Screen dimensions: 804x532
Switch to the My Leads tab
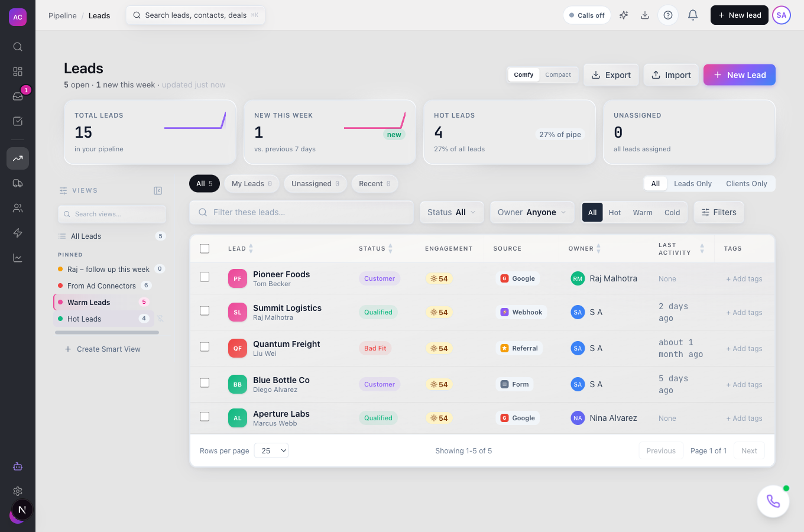(252, 184)
